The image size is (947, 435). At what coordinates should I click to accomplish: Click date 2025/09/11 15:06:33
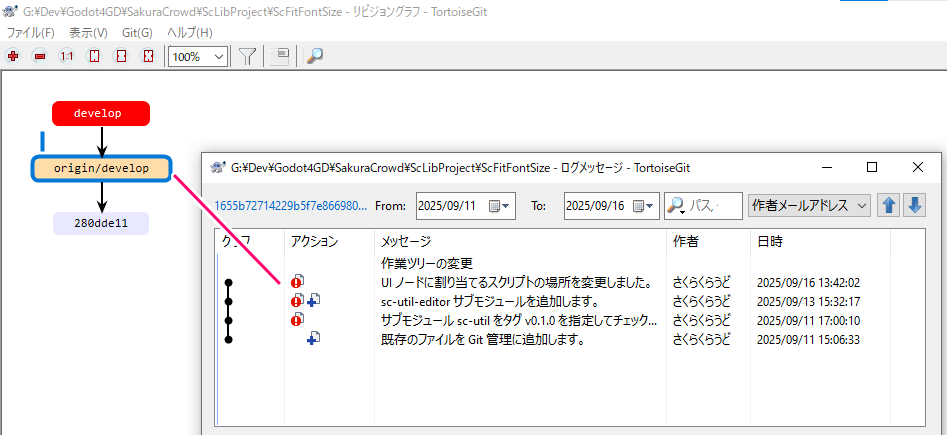[x=808, y=340]
